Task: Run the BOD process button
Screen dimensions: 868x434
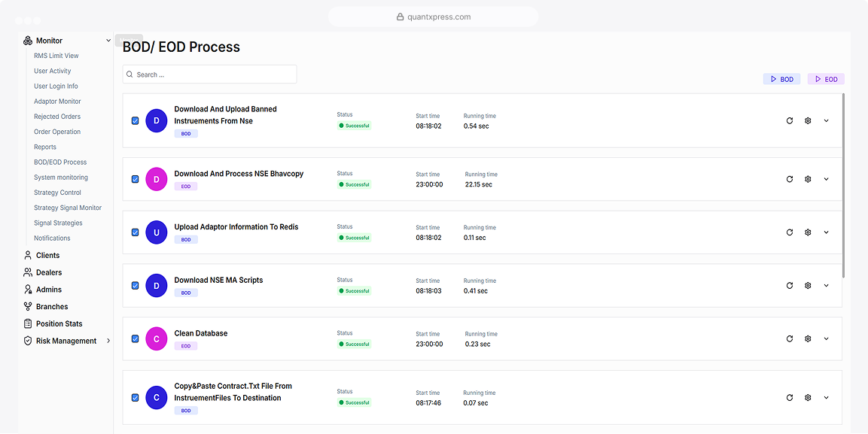Action: click(781, 79)
